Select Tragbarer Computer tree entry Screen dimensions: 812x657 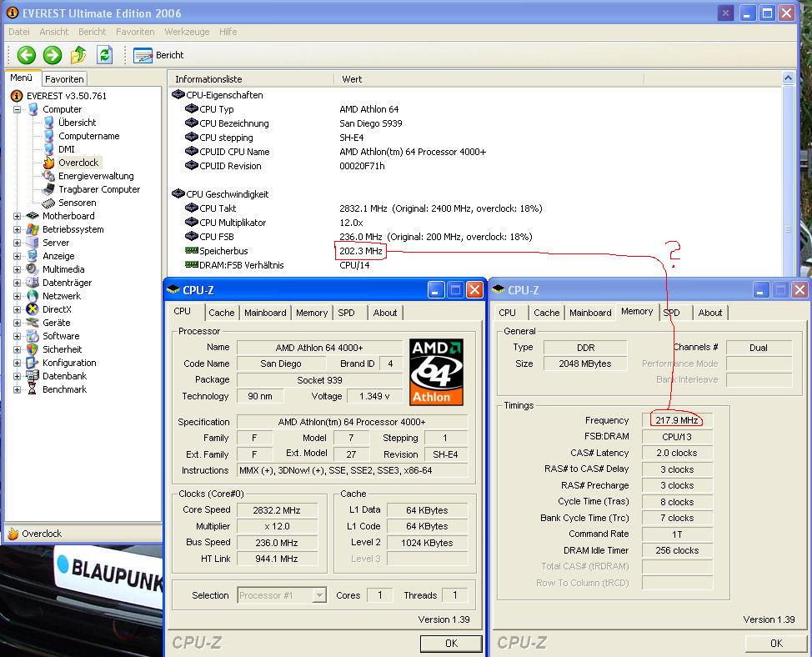coord(99,189)
